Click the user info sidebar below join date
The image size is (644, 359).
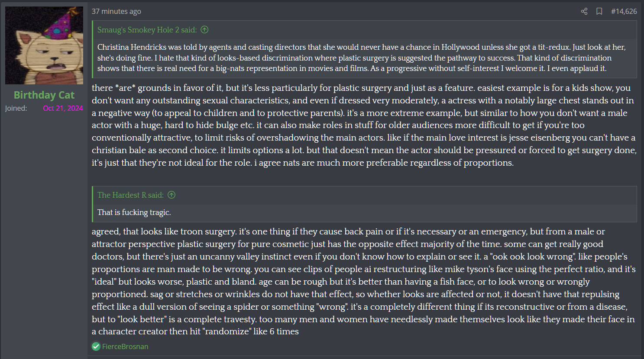click(44, 234)
